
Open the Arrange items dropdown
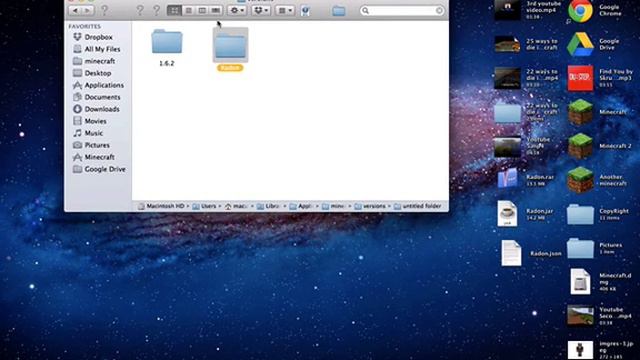pos(285,11)
